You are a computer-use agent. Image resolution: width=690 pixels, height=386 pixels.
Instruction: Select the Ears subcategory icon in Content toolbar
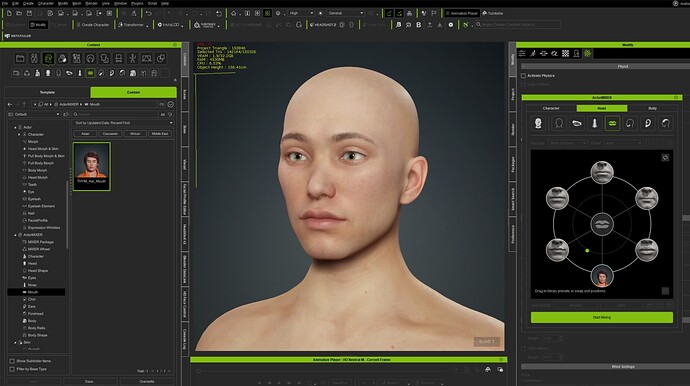coord(111,73)
